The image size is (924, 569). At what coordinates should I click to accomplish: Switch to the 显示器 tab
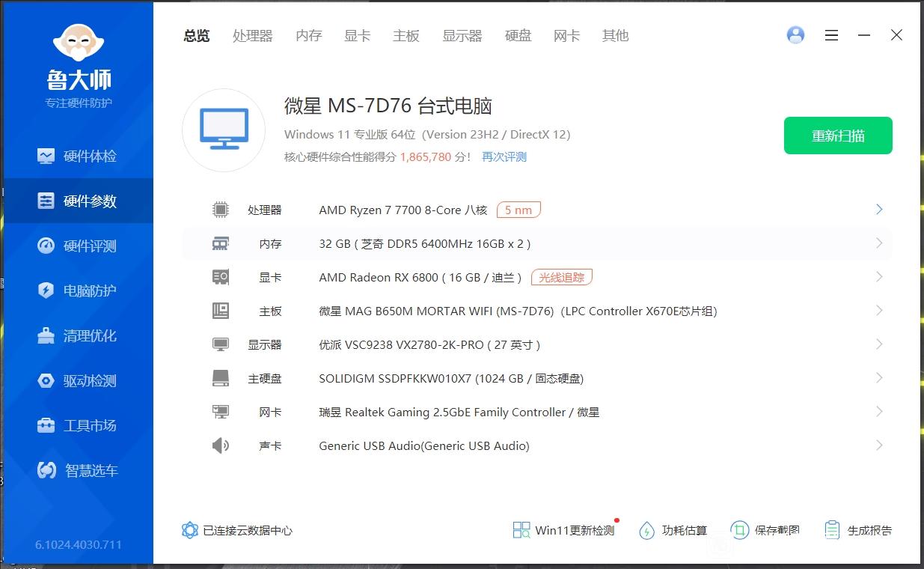click(462, 36)
